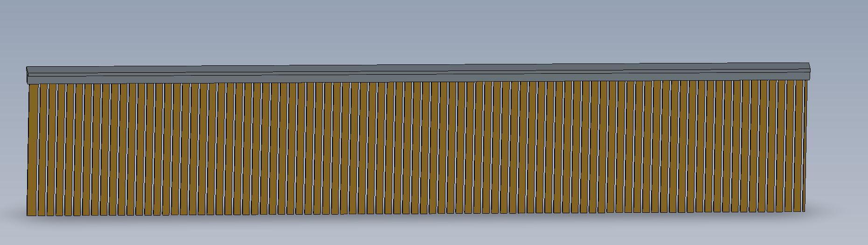
Task: Click empty background right of the model
Action: pyautogui.click(x=840, y=140)
